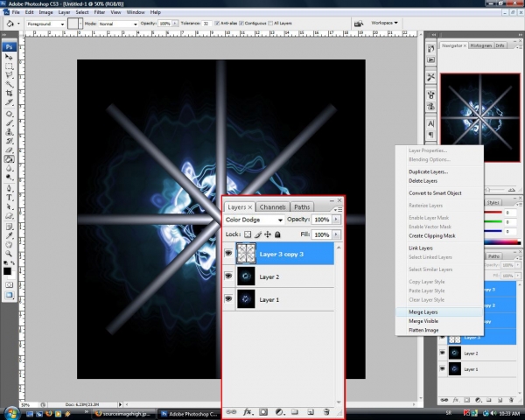525x420 pixels.
Task: Select the Move tool
Action: [9, 57]
